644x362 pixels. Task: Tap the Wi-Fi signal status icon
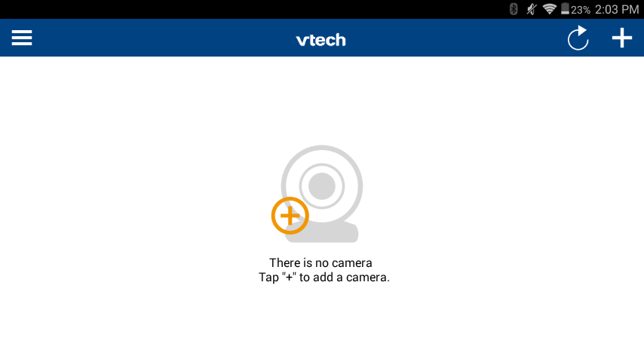click(550, 8)
